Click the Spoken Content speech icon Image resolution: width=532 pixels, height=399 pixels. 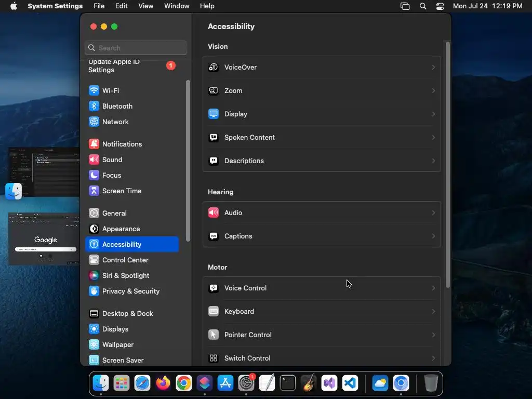pos(214,137)
